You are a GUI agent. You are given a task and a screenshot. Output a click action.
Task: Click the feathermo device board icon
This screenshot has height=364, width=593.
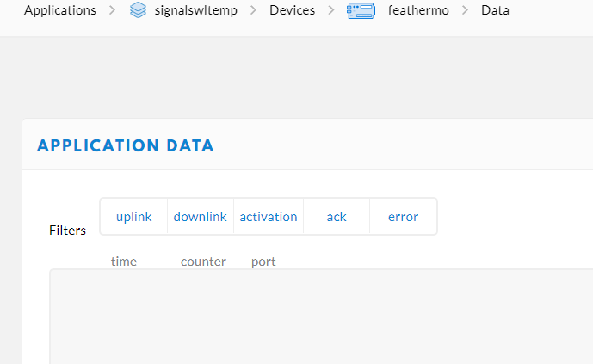(x=361, y=11)
